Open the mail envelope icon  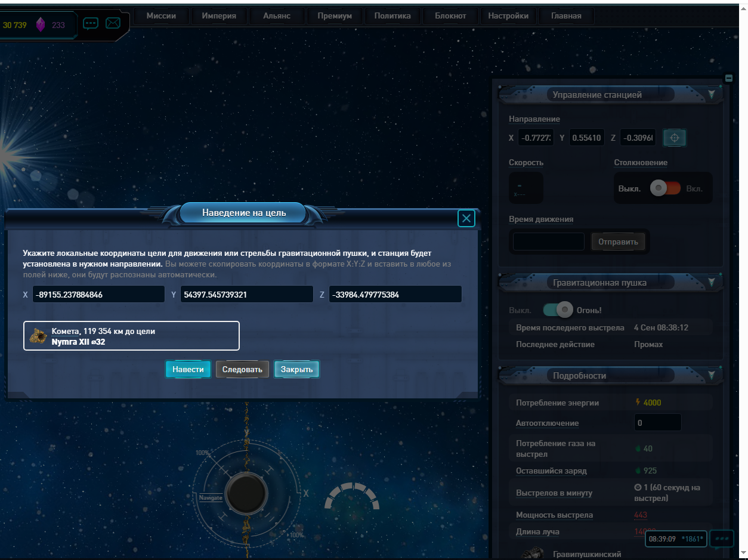tap(113, 23)
